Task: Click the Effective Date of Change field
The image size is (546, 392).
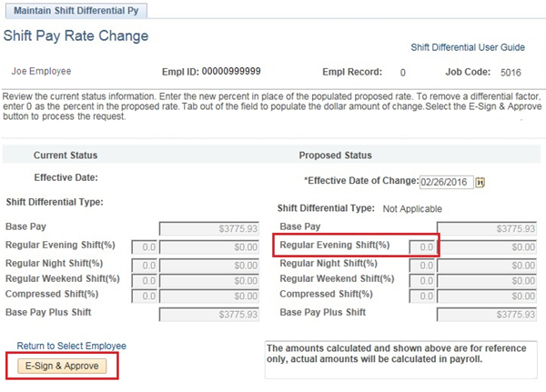Action: click(446, 181)
